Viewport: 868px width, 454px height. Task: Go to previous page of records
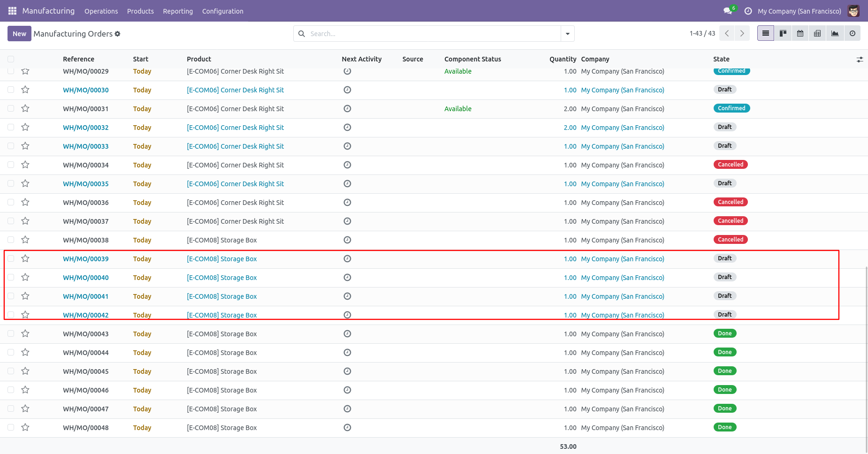(x=727, y=33)
